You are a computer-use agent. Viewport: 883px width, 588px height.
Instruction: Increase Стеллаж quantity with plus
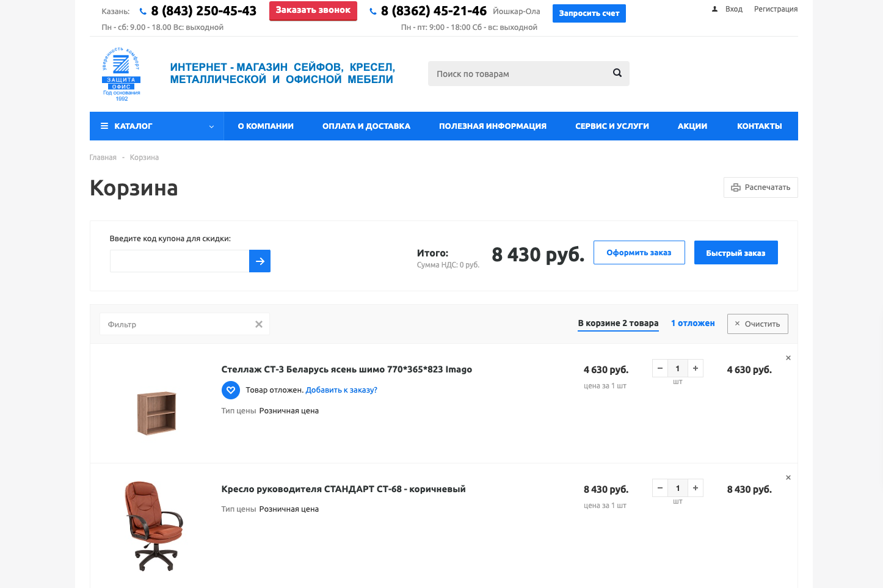click(696, 368)
